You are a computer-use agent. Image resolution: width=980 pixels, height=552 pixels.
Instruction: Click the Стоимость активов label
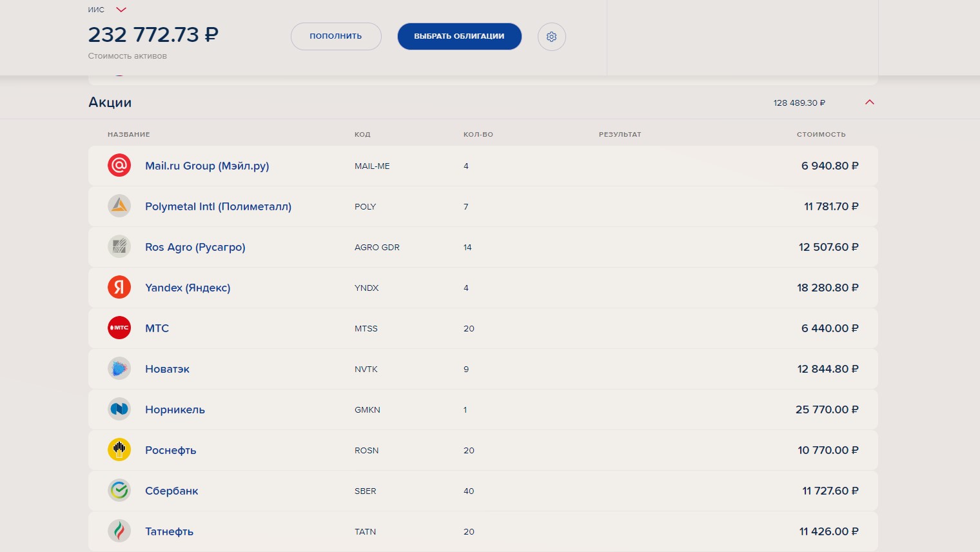(128, 56)
